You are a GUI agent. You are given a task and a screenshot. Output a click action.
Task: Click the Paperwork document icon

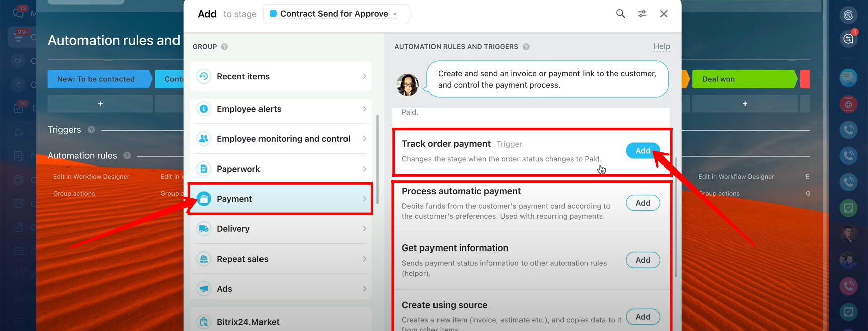click(x=204, y=169)
